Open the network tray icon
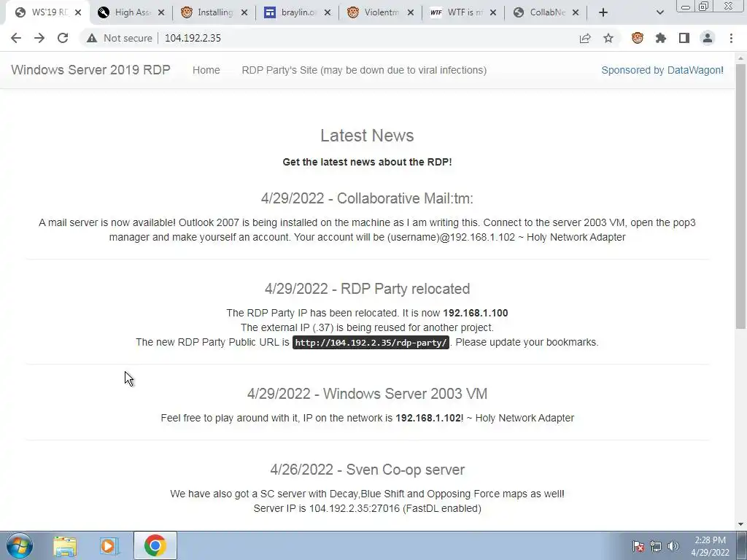747x560 pixels. 656,546
